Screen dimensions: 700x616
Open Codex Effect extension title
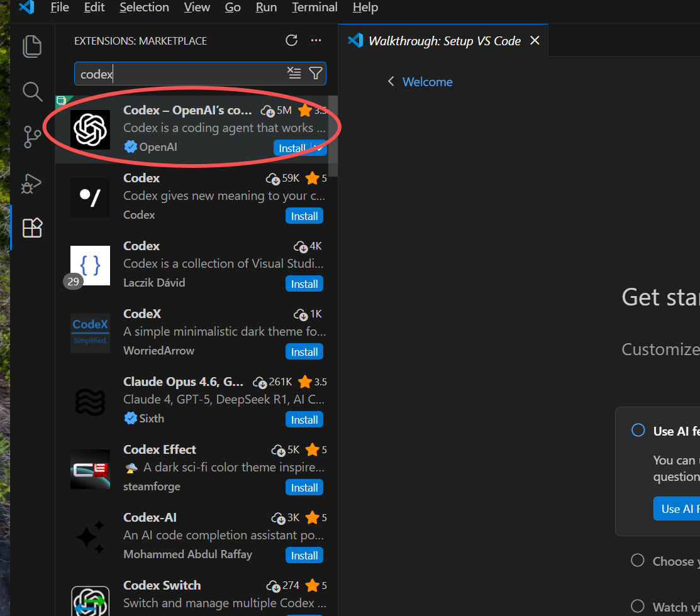[160, 449]
